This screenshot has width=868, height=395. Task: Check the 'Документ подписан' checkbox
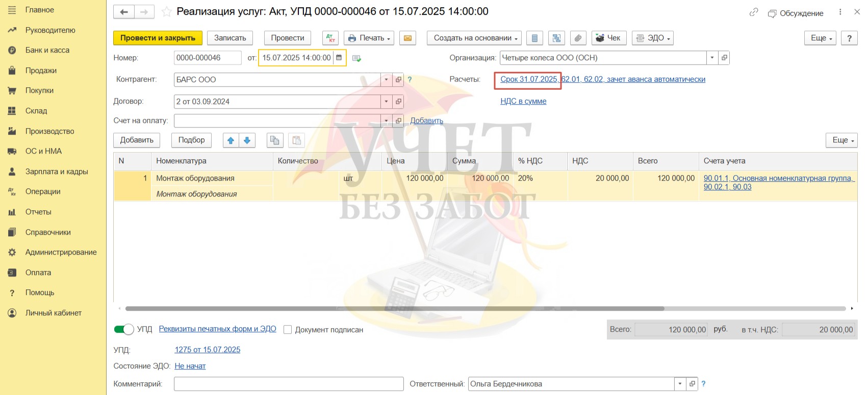(288, 330)
